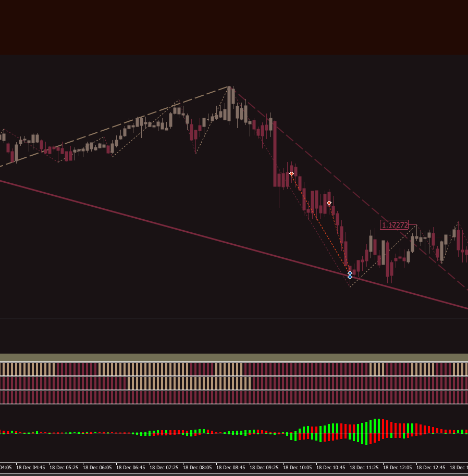Click the all-maroon bottom trend-strip row

(x=234, y=397)
